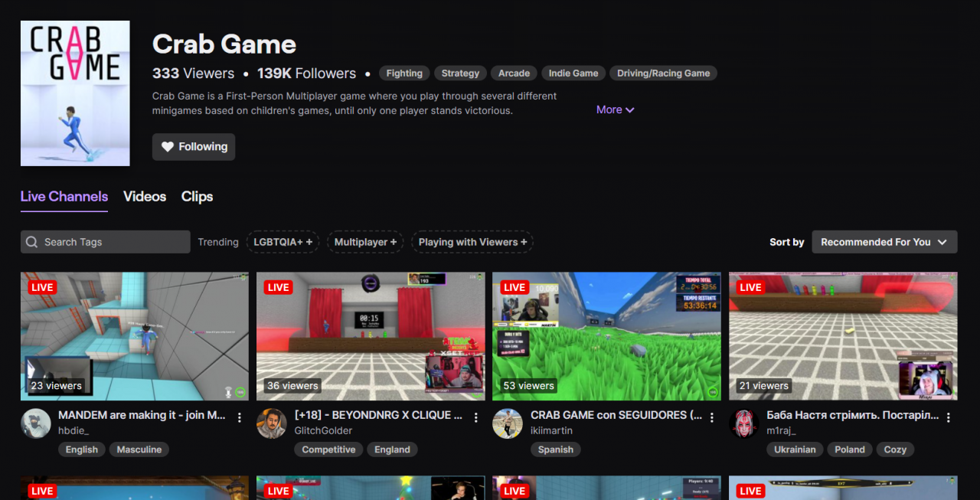Enable the Playing with Viewers tag
980x500 pixels.
[472, 242]
